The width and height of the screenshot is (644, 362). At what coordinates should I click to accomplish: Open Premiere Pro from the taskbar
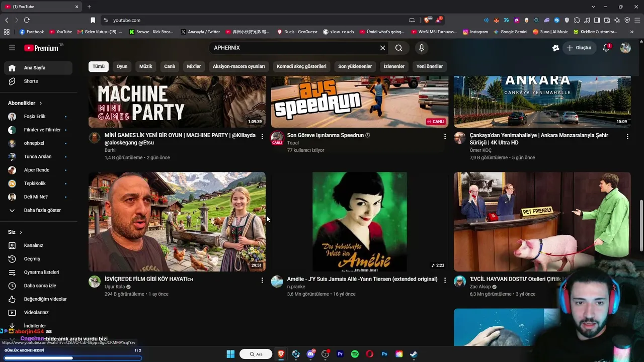[340, 354]
